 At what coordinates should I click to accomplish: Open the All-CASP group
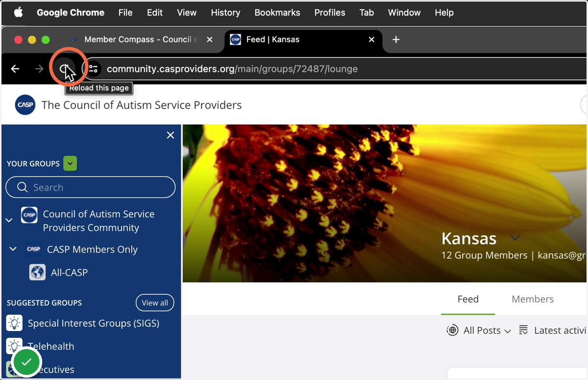pos(70,272)
